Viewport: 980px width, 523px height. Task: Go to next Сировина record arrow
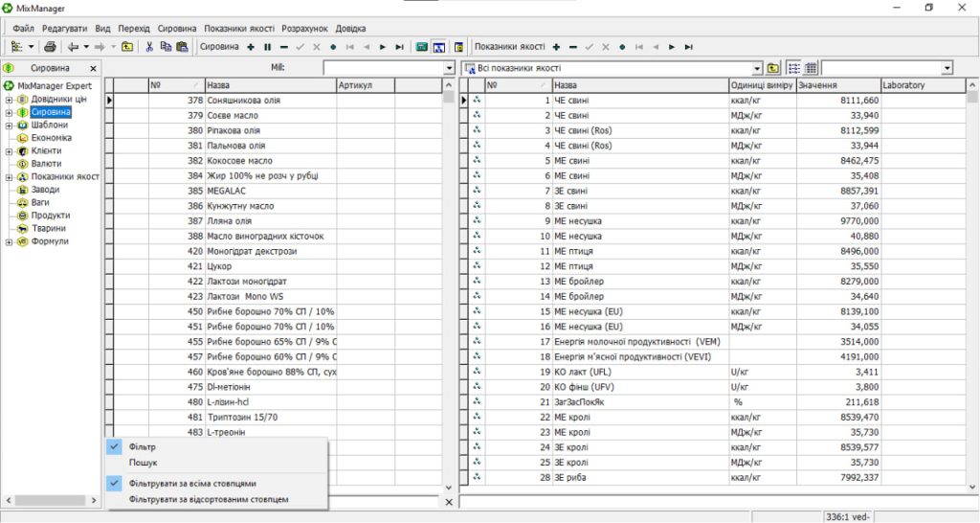(x=383, y=47)
